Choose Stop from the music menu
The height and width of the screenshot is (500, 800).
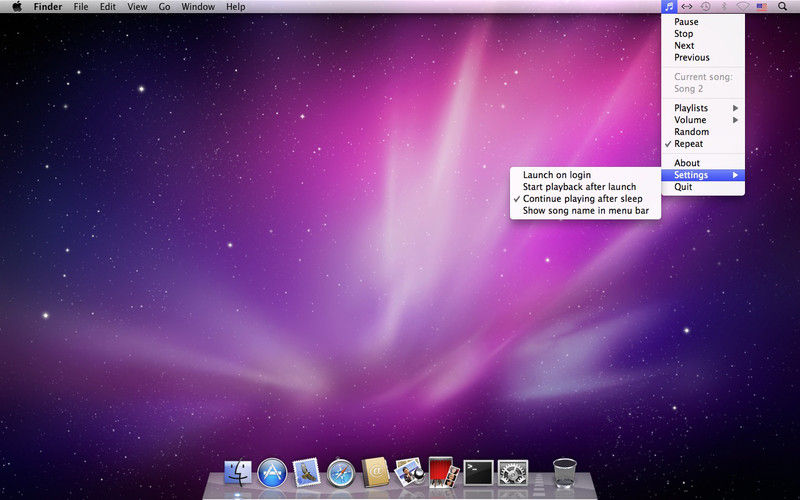[x=703, y=34]
